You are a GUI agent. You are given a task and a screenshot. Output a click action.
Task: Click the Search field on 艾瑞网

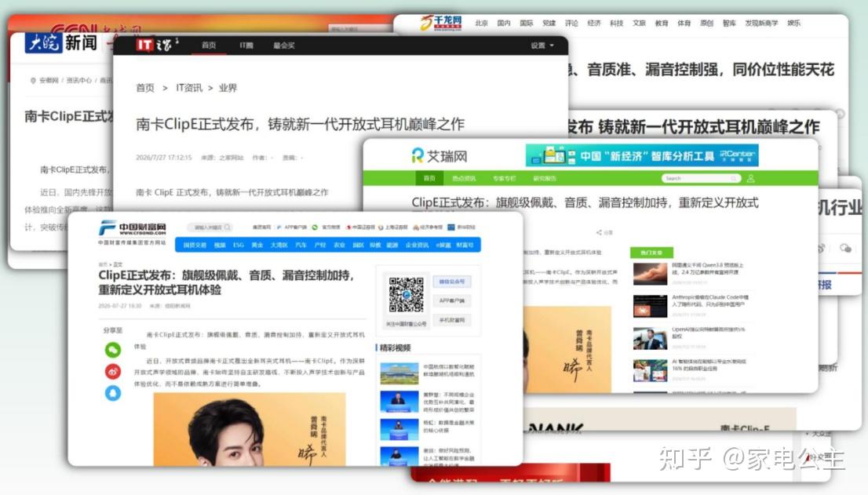point(701,178)
